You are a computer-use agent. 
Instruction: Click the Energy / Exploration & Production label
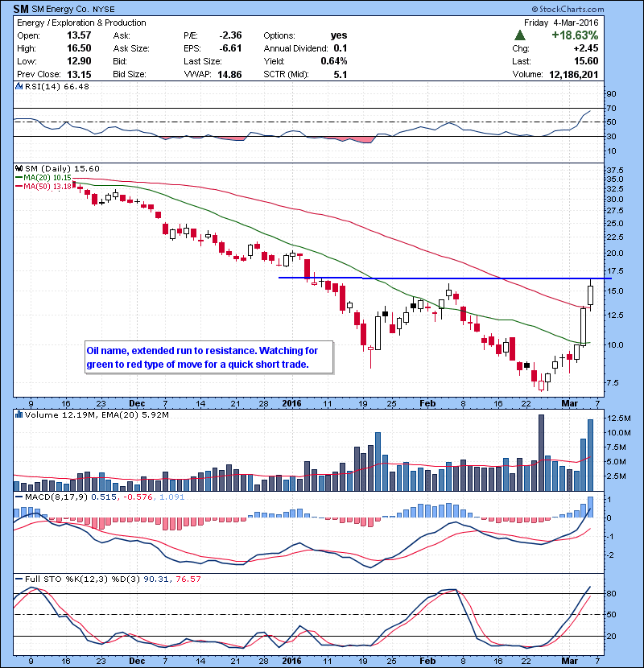click(81, 23)
